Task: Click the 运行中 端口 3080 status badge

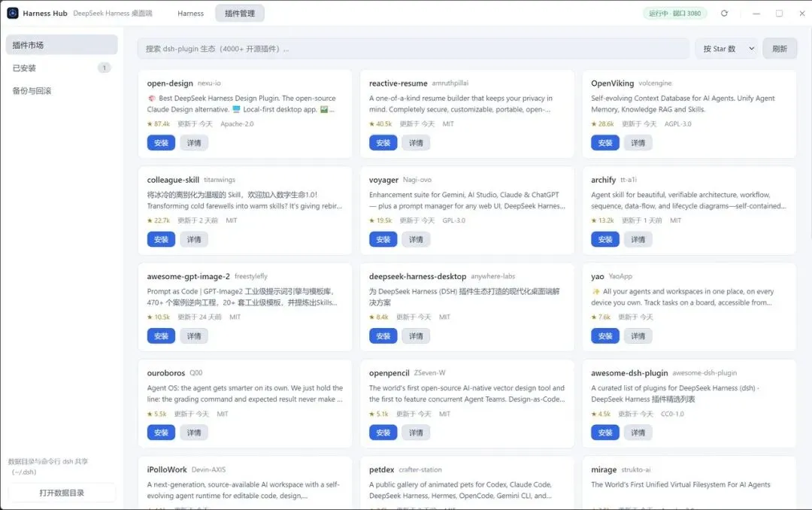Action: pos(674,14)
